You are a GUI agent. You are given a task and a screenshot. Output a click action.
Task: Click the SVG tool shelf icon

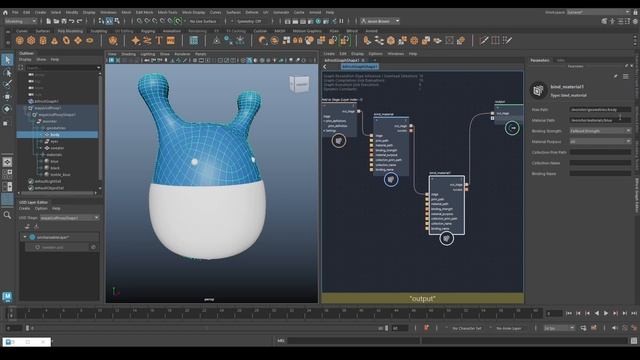pos(171,40)
